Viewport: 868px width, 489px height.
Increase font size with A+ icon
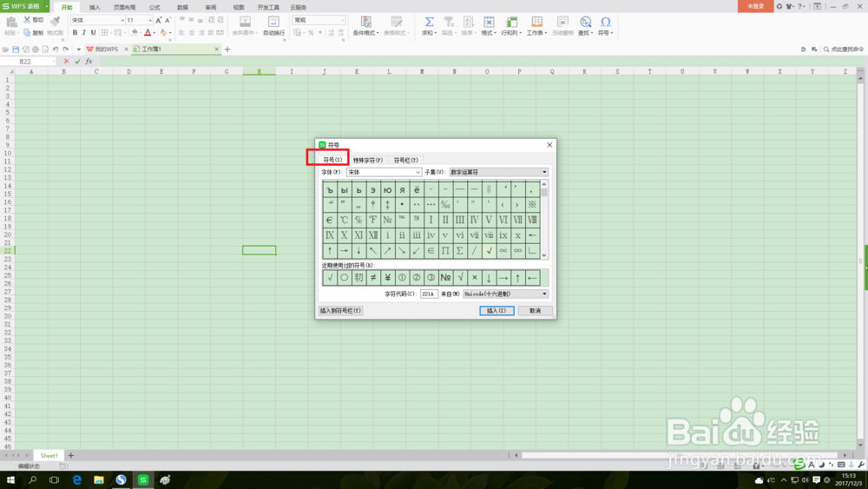click(x=159, y=20)
